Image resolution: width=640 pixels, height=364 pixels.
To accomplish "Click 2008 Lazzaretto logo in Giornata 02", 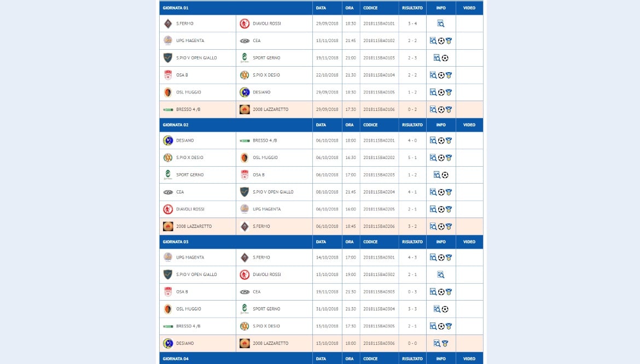I will point(168,226).
